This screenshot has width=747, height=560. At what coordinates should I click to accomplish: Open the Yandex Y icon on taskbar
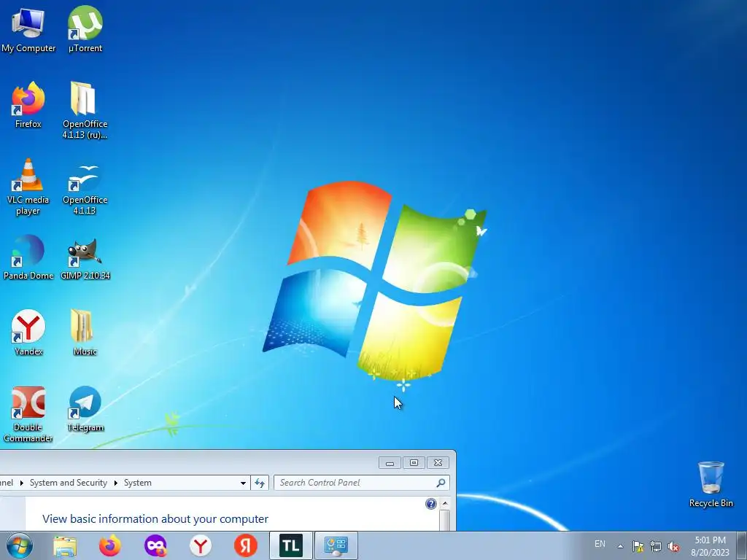201,545
